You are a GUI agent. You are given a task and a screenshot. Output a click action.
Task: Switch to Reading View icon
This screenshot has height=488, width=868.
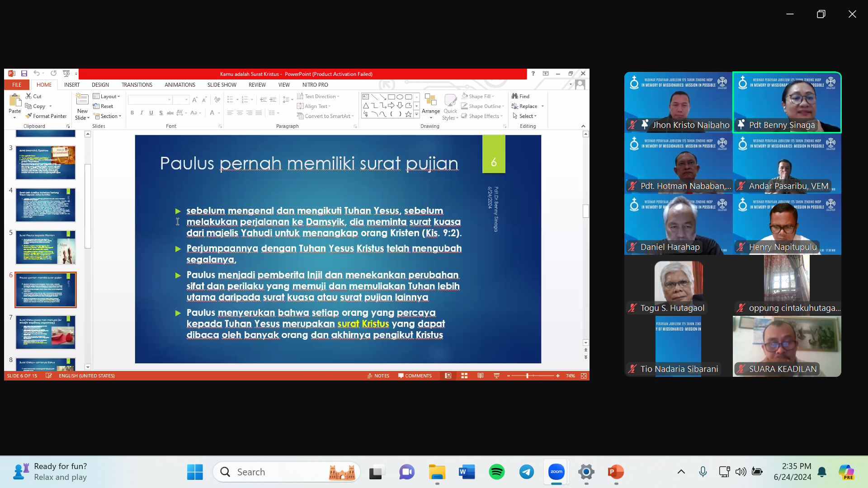pos(481,375)
